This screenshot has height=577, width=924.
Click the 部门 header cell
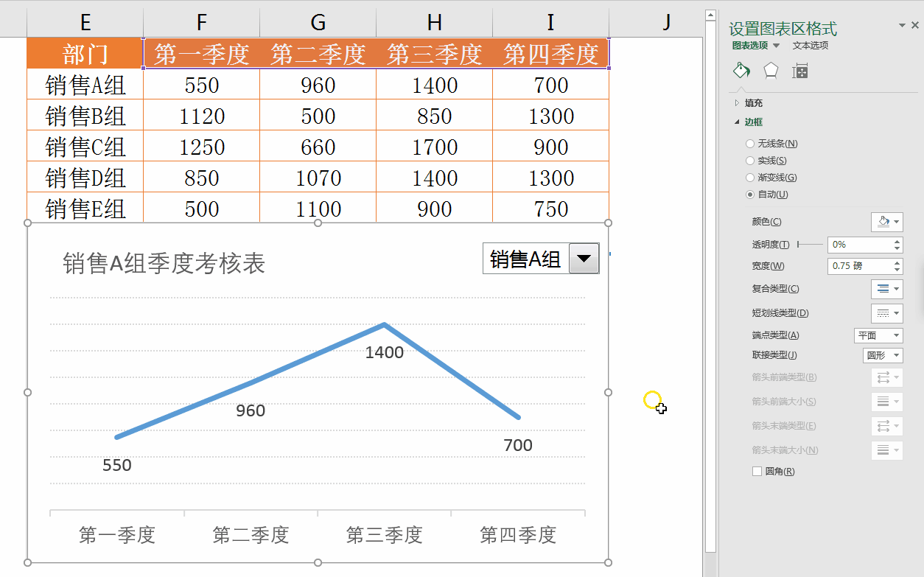tap(85, 54)
